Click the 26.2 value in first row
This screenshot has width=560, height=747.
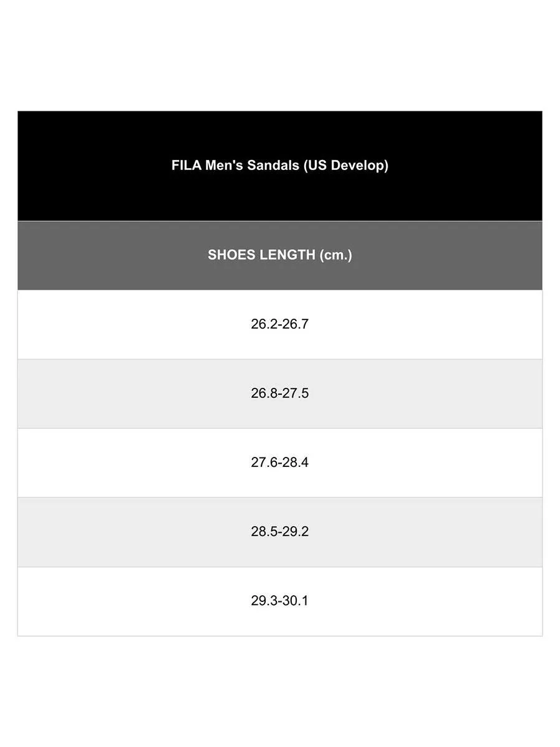264,324
